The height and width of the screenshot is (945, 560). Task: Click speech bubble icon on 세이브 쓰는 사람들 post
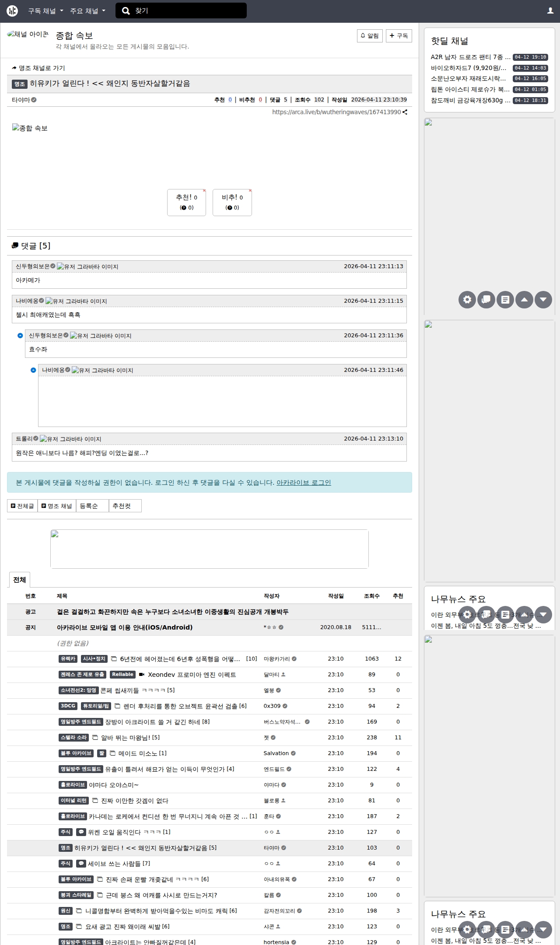point(81,864)
